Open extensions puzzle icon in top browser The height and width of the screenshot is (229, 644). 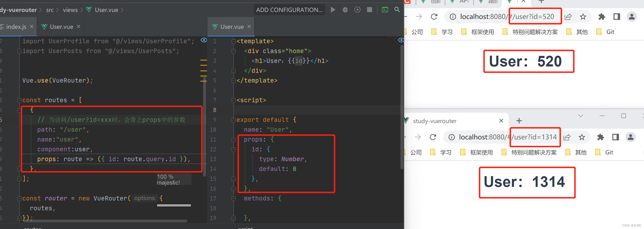pyautogui.click(x=602, y=17)
